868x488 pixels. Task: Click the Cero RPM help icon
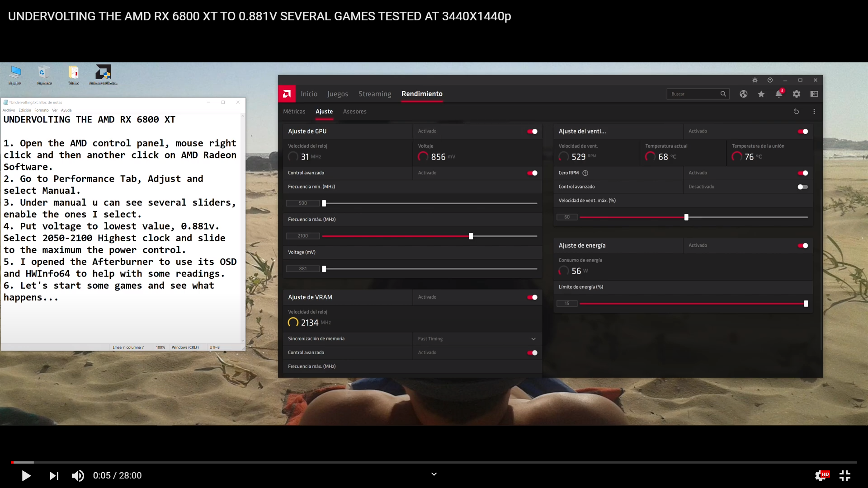click(585, 173)
